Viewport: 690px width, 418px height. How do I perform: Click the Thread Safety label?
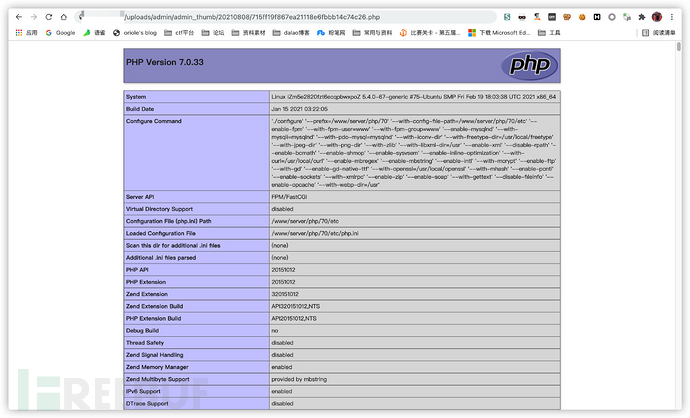click(x=145, y=343)
